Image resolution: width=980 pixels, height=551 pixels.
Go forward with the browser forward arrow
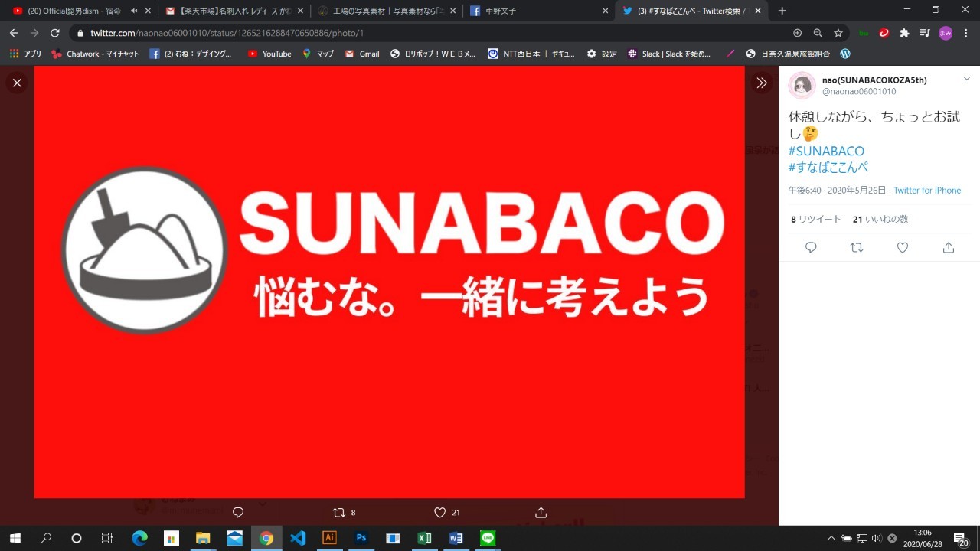[x=34, y=33]
